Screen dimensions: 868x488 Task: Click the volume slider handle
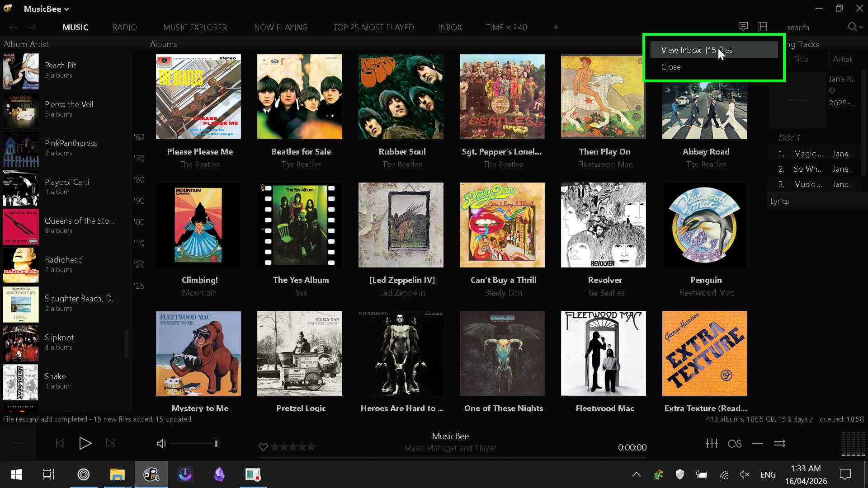[216, 444]
